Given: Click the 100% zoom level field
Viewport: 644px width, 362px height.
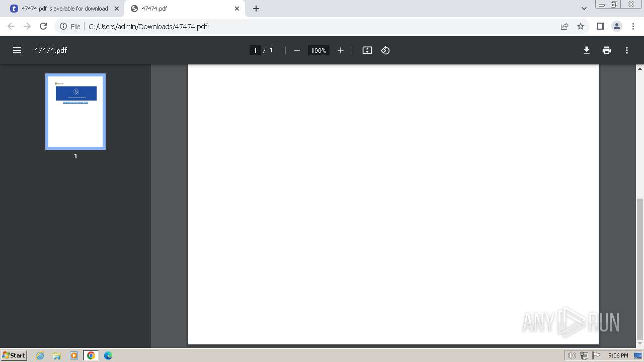Looking at the screenshot, I should point(318,50).
